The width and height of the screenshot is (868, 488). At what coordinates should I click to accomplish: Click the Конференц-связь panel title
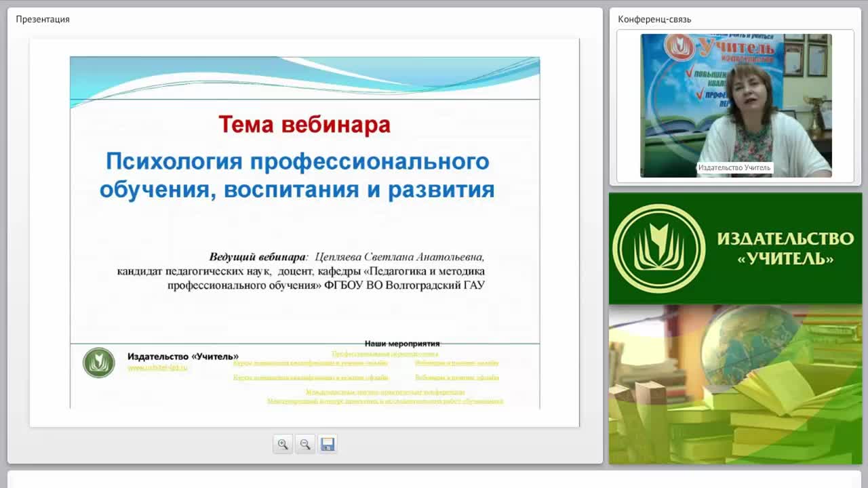654,19
